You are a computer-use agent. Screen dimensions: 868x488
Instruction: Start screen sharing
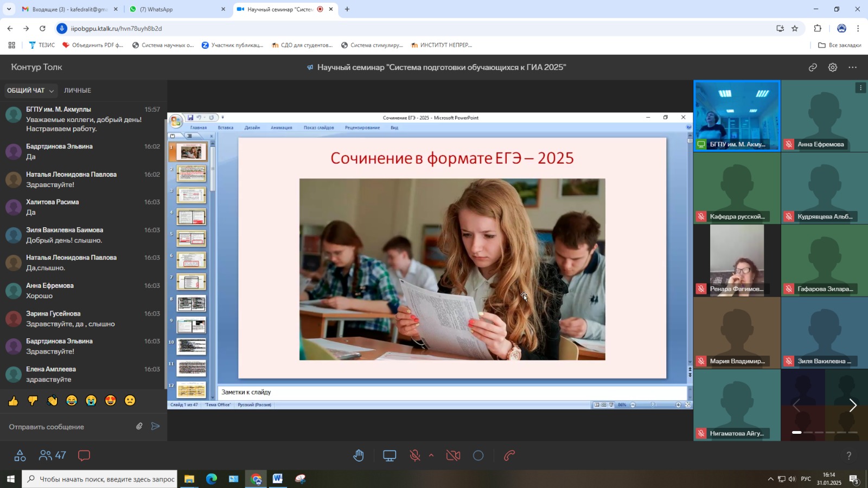coord(390,456)
